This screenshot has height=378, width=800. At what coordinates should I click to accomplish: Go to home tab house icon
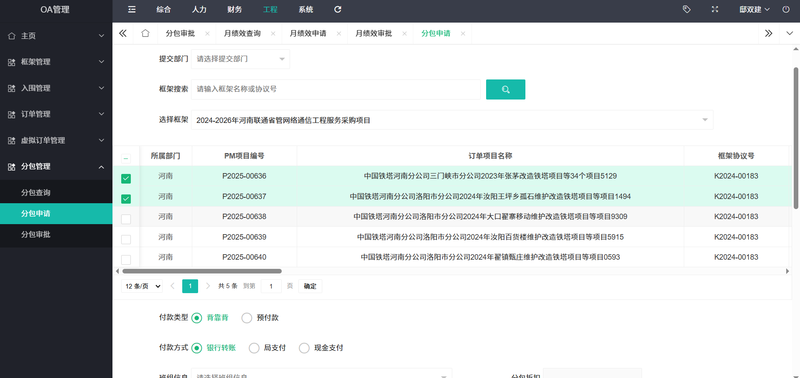tap(145, 33)
